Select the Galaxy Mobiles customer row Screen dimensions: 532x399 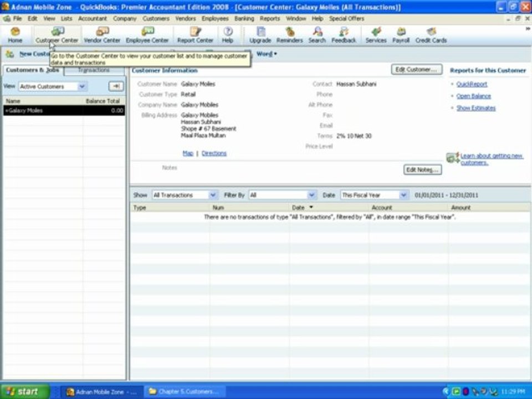[64, 110]
